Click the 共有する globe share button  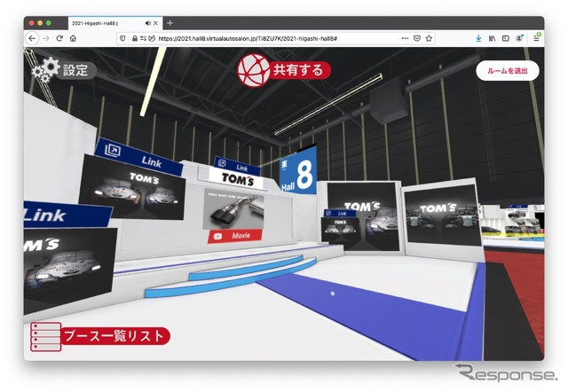(x=284, y=70)
